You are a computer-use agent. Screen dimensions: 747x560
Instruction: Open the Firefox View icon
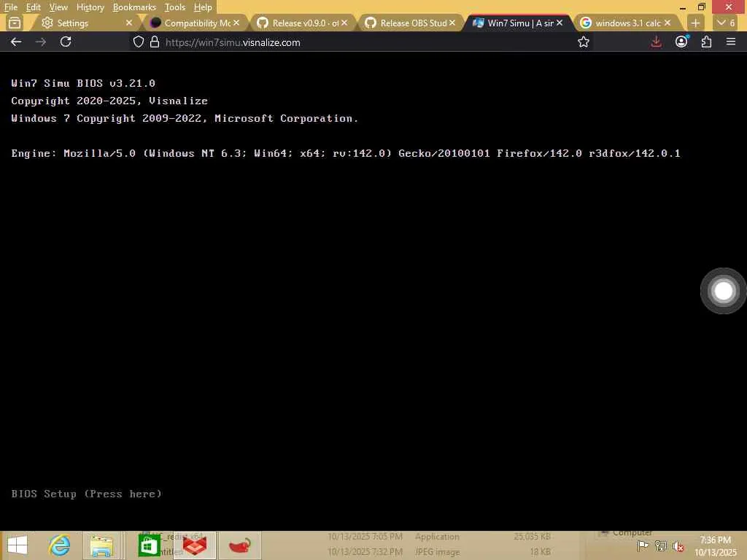point(15,23)
